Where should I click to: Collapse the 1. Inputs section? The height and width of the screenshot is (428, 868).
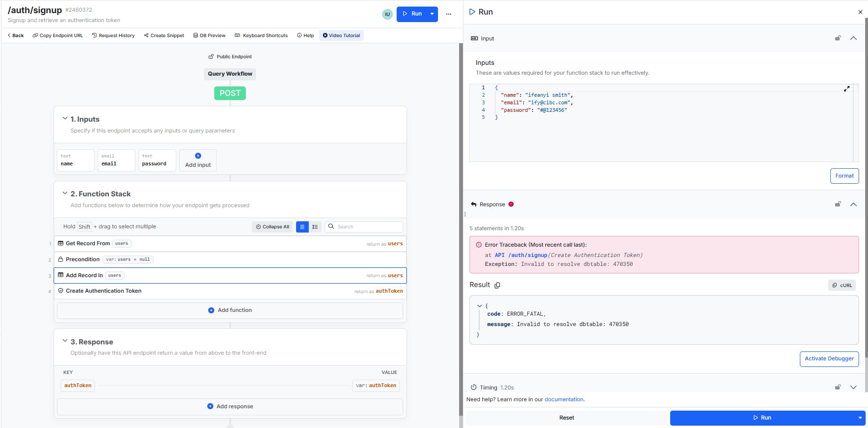click(x=65, y=118)
